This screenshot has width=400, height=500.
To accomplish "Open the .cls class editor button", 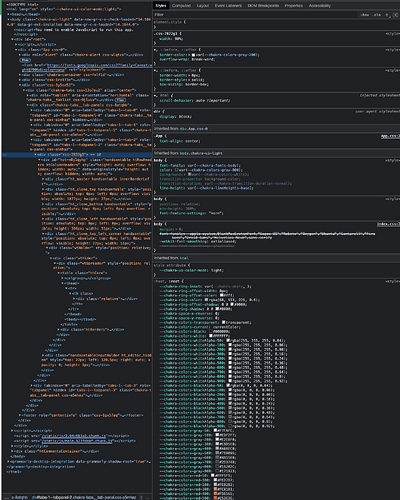I will tap(377, 15).
